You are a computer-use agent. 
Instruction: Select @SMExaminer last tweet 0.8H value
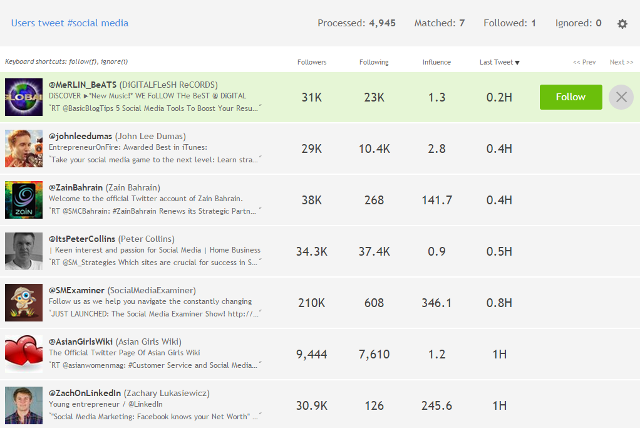pos(499,303)
